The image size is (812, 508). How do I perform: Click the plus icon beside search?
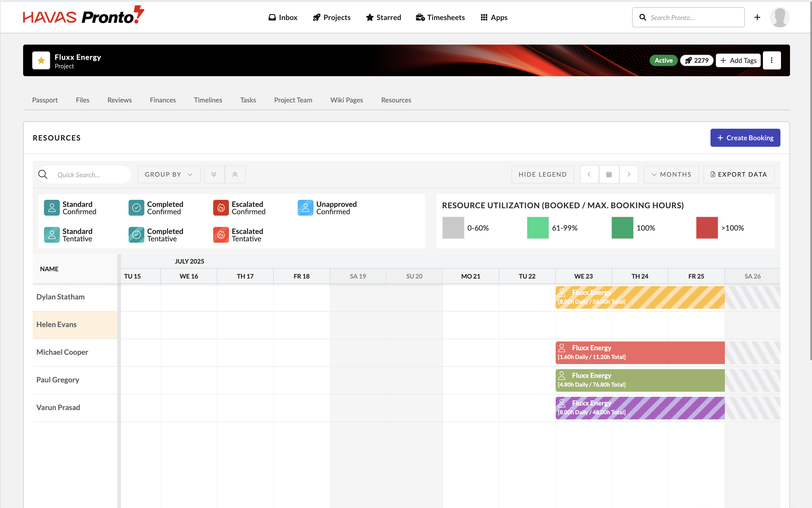tap(757, 17)
